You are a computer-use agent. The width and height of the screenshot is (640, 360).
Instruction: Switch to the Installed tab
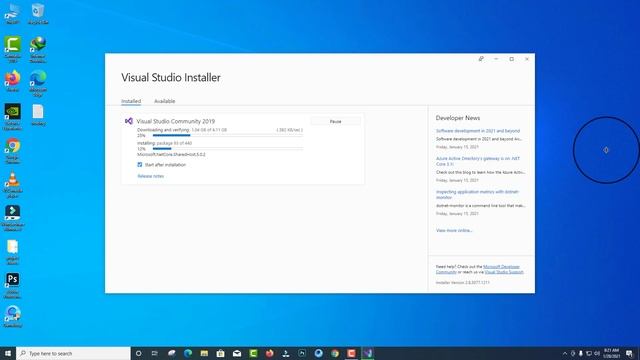131,101
